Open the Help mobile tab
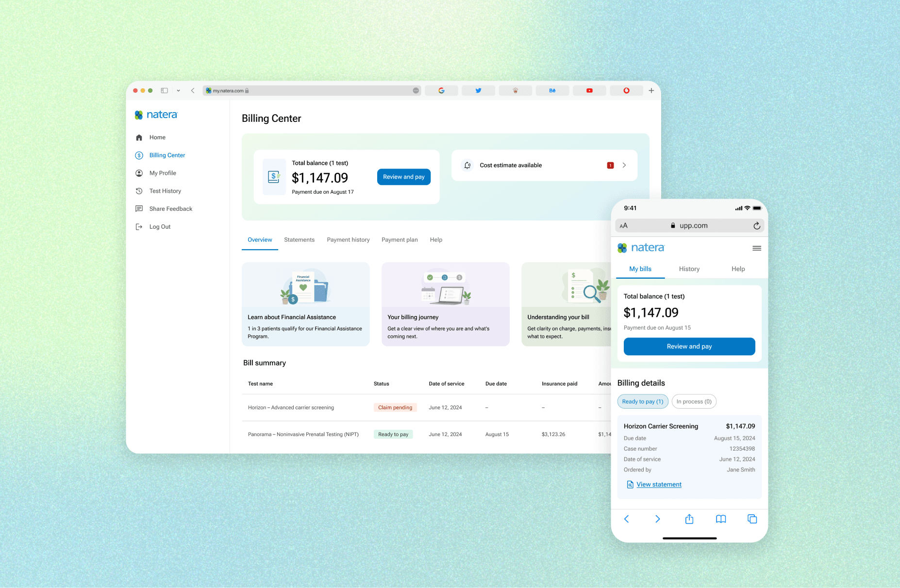 pyautogui.click(x=738, y=269)
